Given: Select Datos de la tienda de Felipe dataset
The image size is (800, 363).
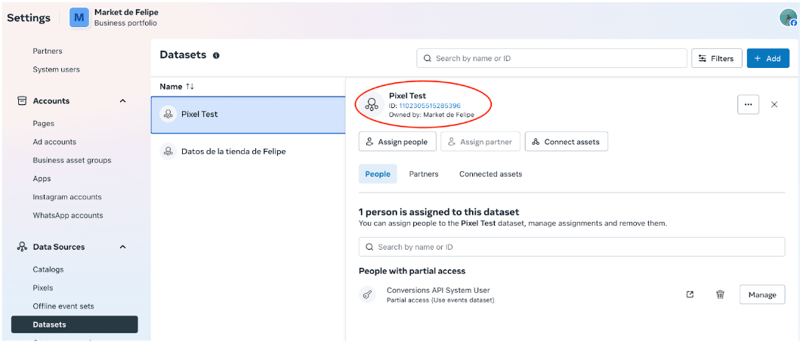Looking at the screenshot, I should click(248, 152).
